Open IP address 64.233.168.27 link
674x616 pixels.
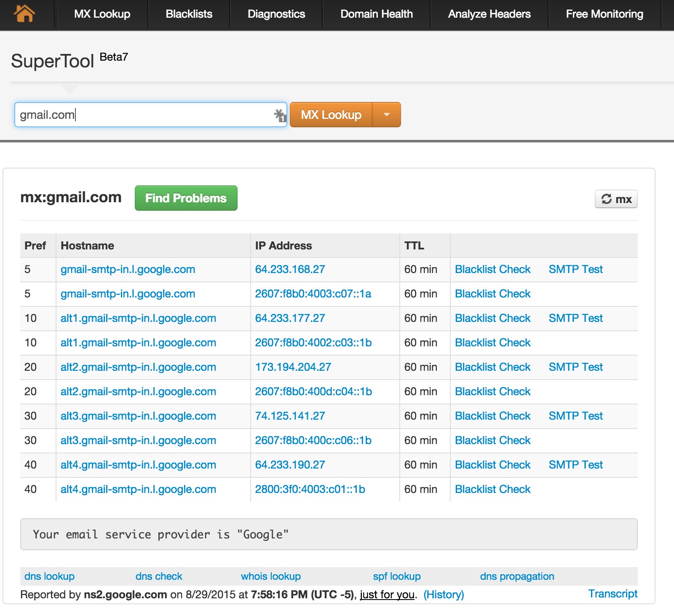coord(290,269)
